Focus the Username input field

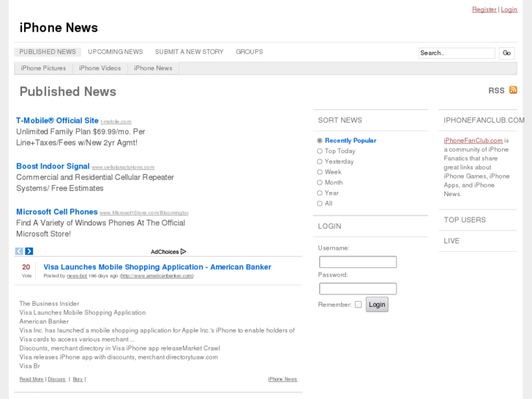(x=358, y=262)
